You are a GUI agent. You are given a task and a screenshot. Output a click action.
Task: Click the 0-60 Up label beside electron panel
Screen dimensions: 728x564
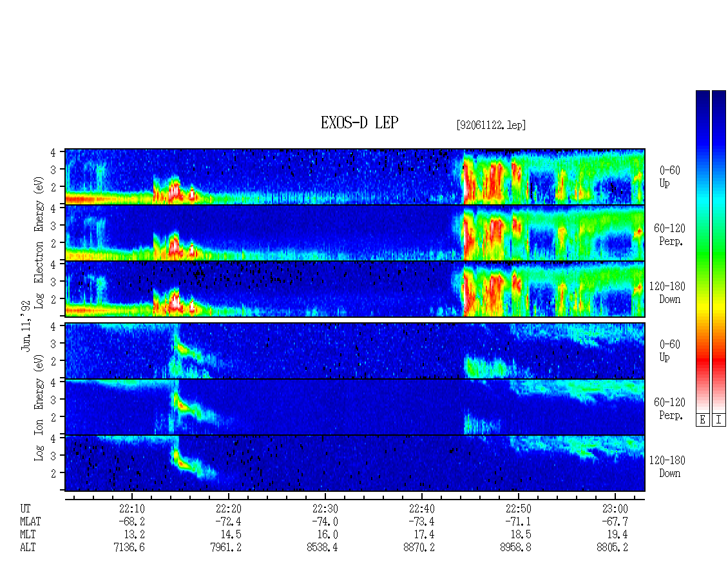[669, 177]
